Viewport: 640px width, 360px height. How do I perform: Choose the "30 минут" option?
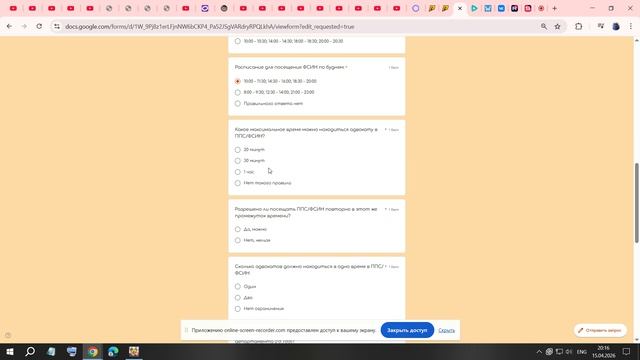point(238,161)
